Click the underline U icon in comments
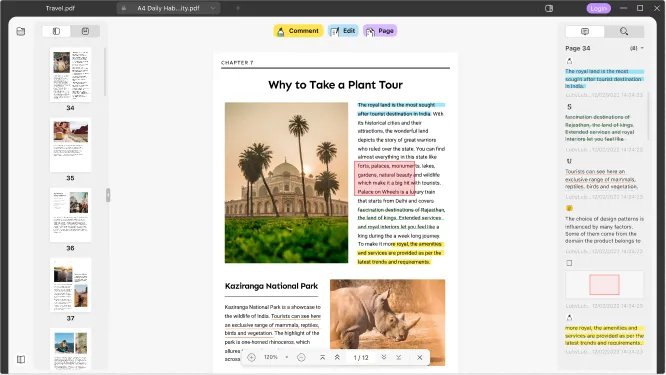Image resolution: width=666 pixels, height=375 pixels. coord(569,161)
